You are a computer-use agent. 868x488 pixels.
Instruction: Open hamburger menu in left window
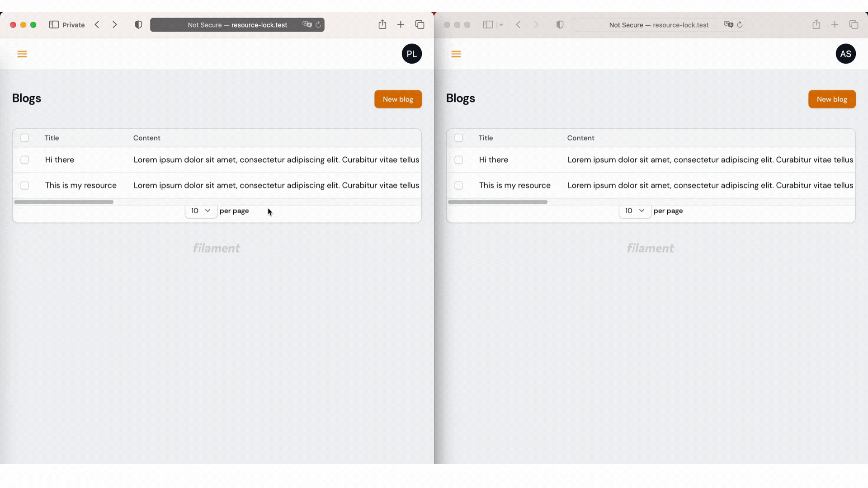22,54
